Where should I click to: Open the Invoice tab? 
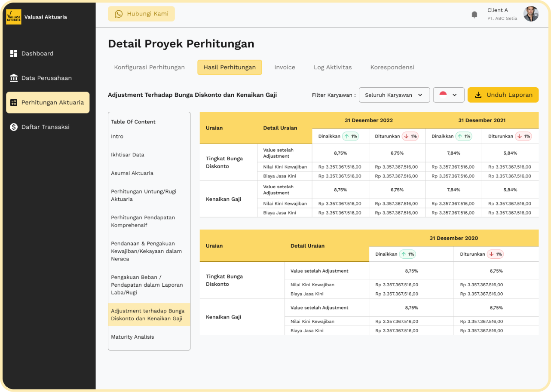285,67
